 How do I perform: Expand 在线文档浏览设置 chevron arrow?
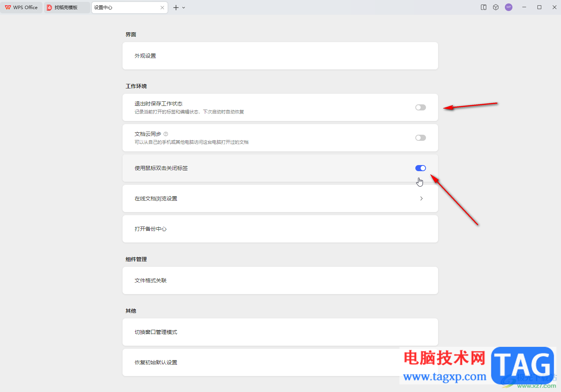421,198
